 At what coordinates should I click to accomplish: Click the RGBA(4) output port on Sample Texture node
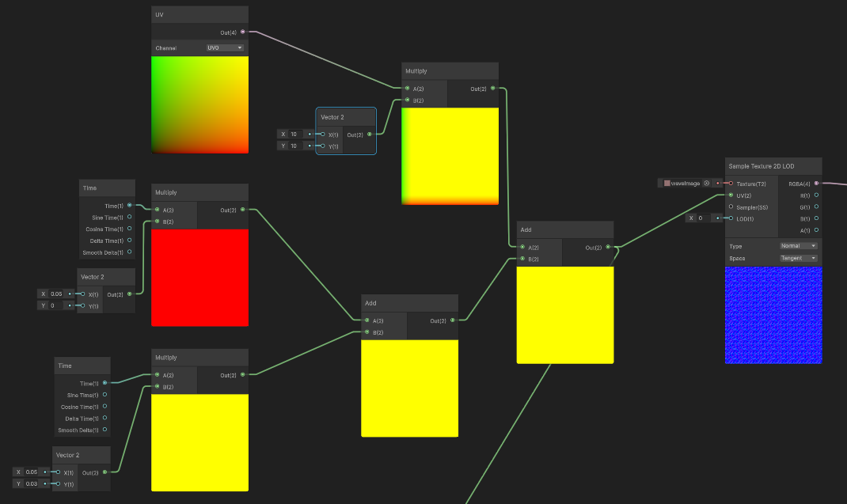tap(816, 183)
